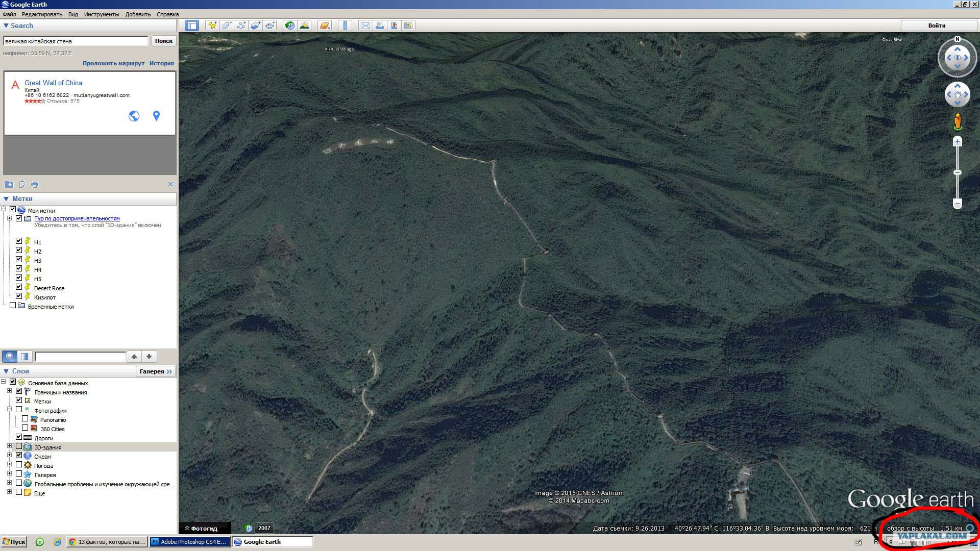Open the Справка menu
Image resolution: width=980 pixels, height=551 pixels.
point(167,14)
